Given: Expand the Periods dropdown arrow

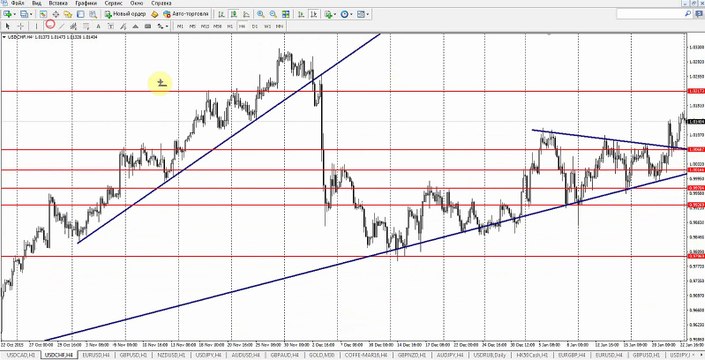Looking at the screenshot, I should (x=351, y=14).
